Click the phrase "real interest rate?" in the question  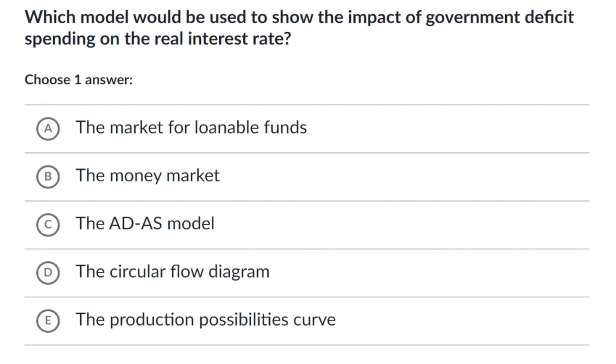tap(223, 39)
